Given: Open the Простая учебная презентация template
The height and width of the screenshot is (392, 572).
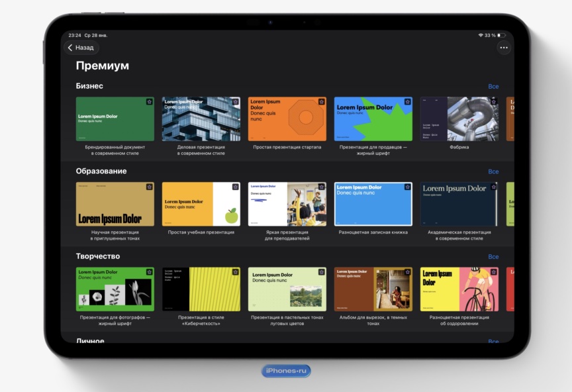Looking at the screenshot, I should click(201, 204).
